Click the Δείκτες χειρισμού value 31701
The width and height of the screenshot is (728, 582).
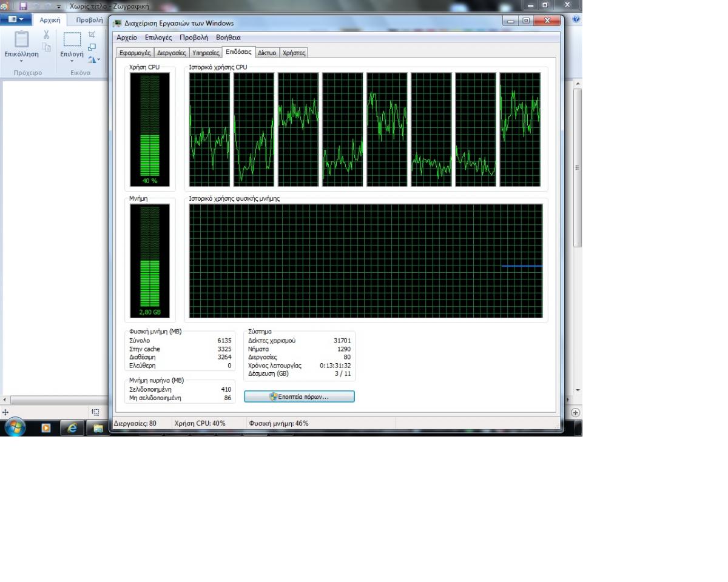pos(342,341)
